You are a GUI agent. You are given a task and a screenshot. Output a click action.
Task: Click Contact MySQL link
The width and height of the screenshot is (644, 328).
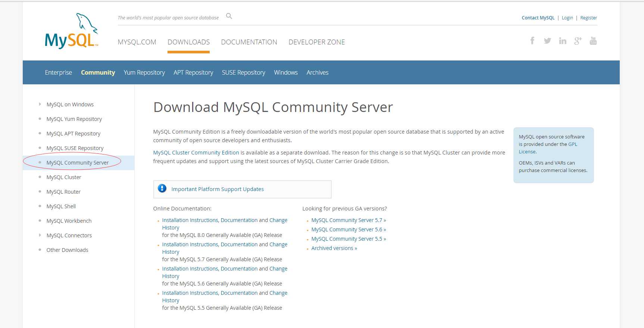(x=538, y=18)
